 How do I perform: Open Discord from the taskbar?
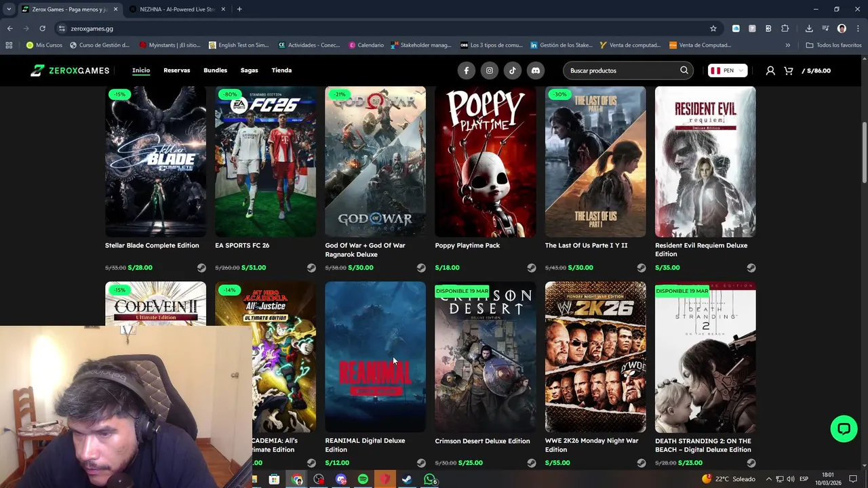point(341,479)
